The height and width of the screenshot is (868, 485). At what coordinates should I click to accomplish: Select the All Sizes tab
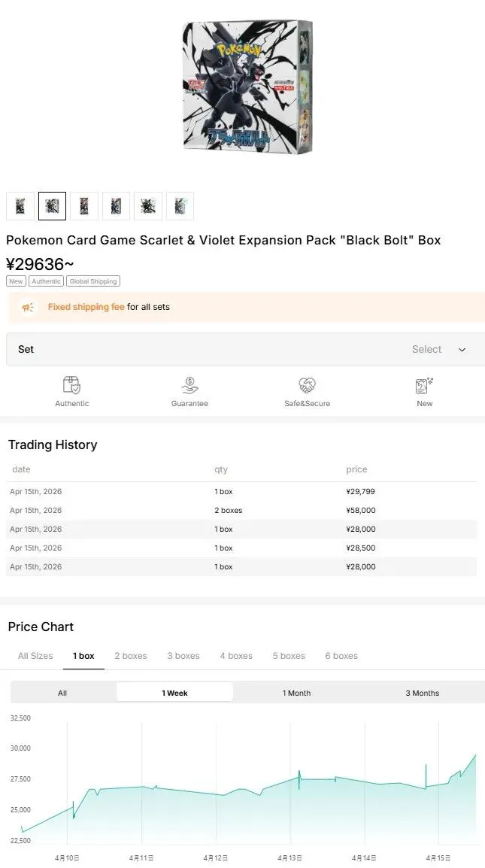coord(35,656)
